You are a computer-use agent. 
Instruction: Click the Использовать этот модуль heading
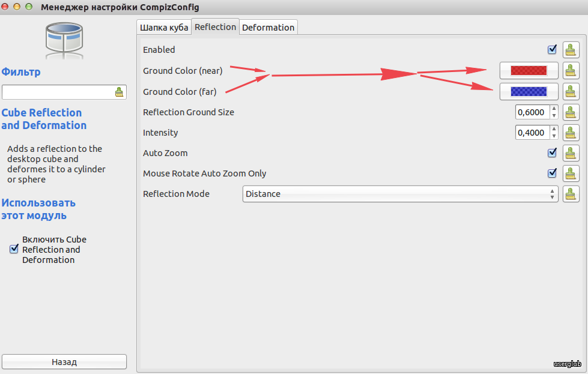38,209
